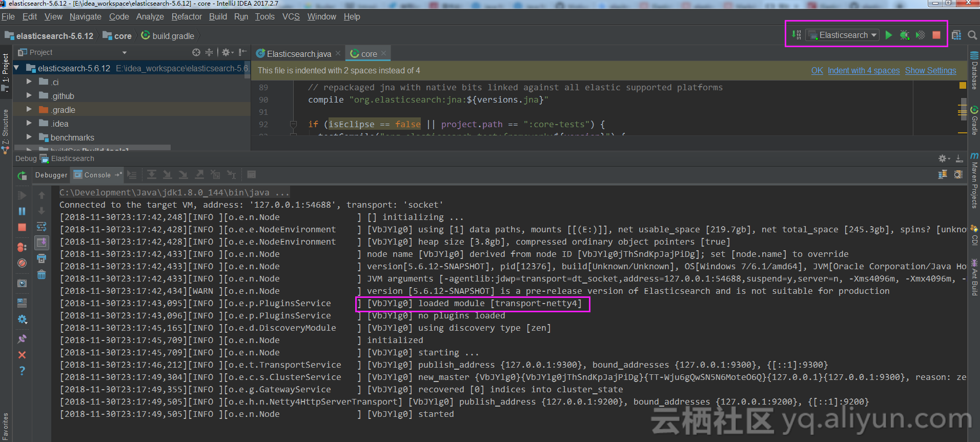Open the Gradle tool window
The width and height of the screenshot is (980, 442).
click(x=974, y=120)
